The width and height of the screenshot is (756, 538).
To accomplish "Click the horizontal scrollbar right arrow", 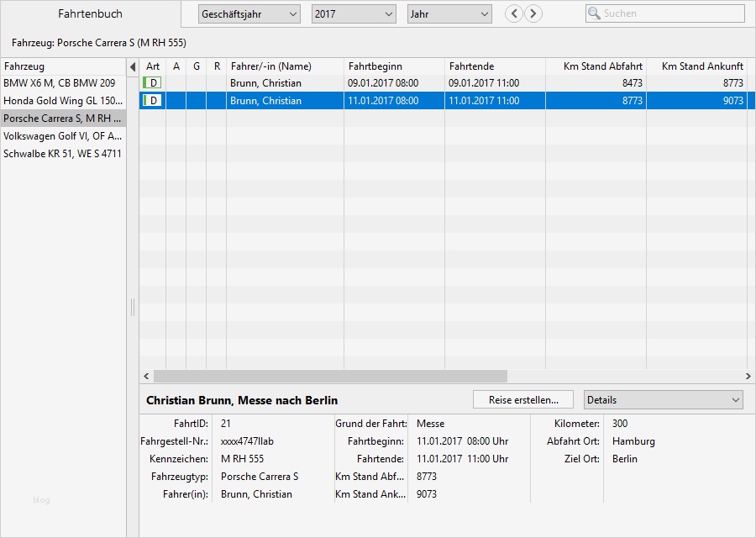I will 748,376.
